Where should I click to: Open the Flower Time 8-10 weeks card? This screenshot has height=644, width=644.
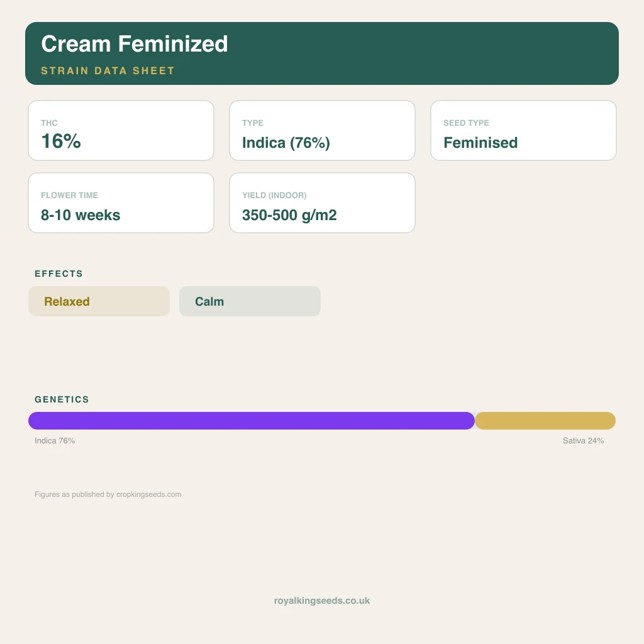[x=121, y=203]
